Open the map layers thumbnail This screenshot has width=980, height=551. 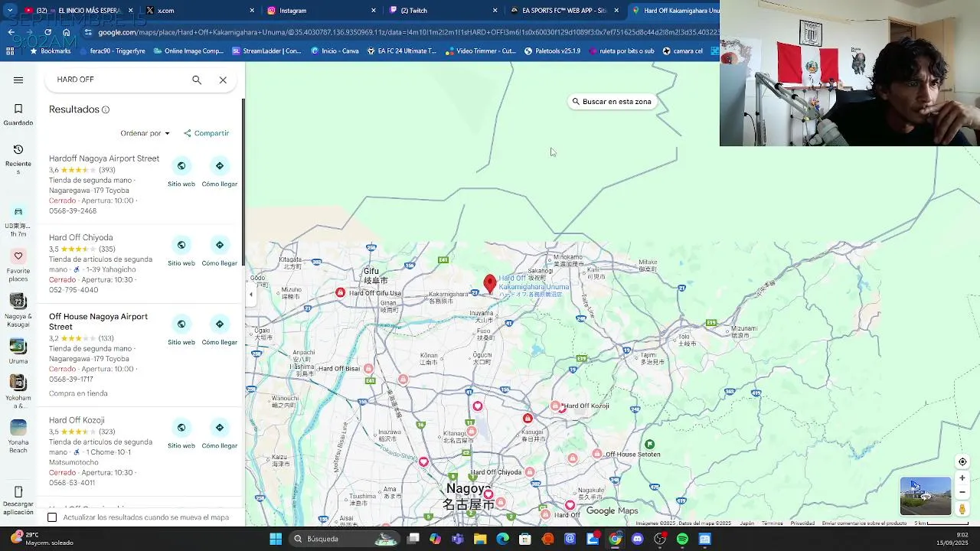tap(926, 496)
